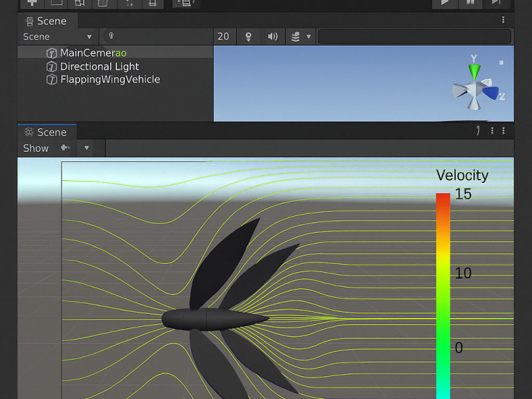Click the small lock square beside the gizmo

[x=501, y=63]
